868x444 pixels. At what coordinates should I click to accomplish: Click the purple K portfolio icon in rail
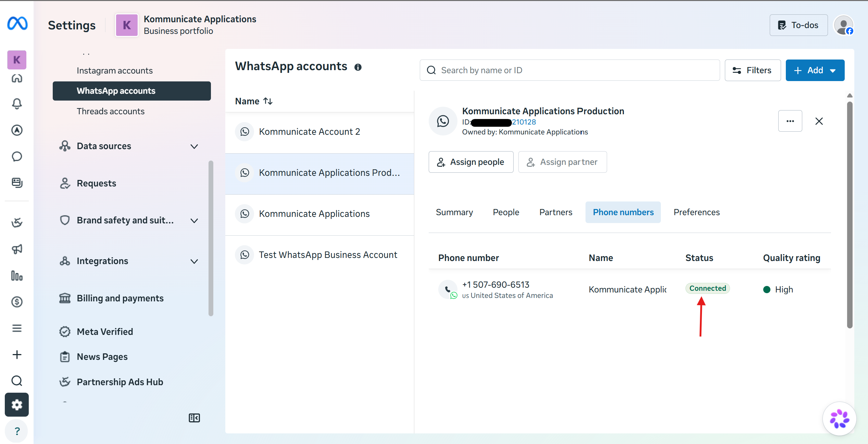click(x=17, y=60)
